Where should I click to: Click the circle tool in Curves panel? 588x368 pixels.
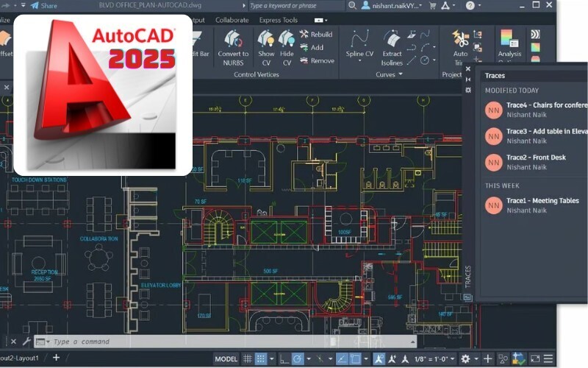point(425,60)
